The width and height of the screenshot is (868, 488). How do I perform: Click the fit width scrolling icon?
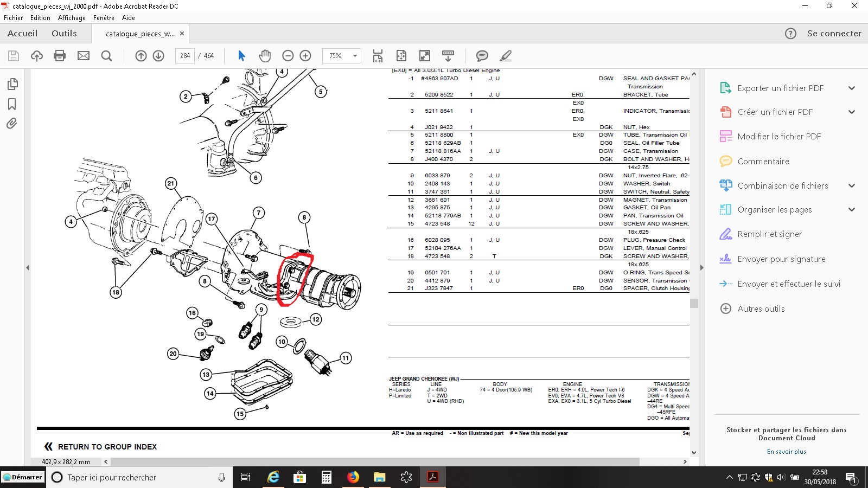378,55
